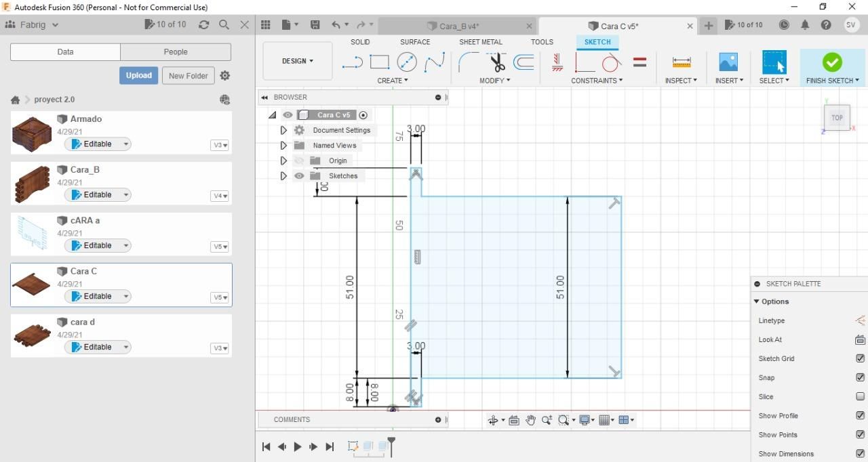Select the 2-Point Rectangle tool
The height and width of the screenshot is (462, 868).
(379, 62)
